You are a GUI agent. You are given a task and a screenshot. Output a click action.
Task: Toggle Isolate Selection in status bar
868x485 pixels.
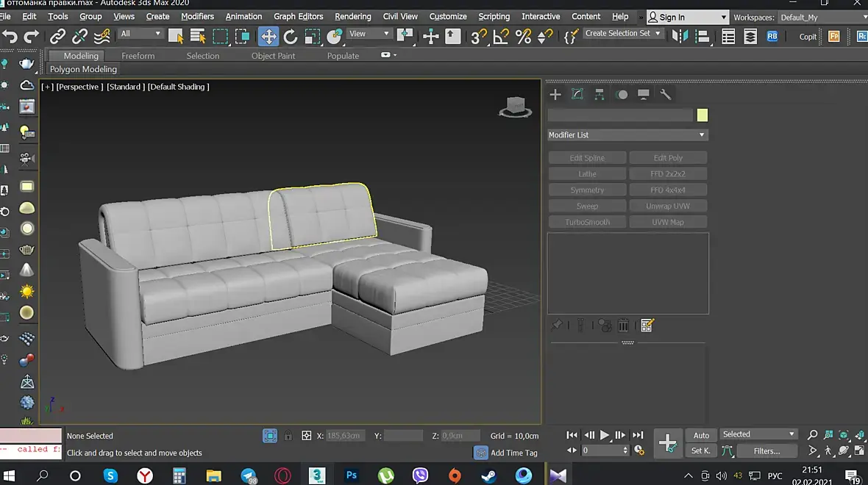pos(270,436)
